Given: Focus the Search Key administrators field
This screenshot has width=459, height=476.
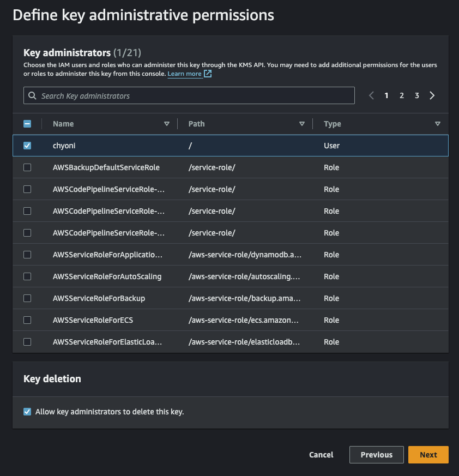Looking at the screenshot, I should (189, 95).
